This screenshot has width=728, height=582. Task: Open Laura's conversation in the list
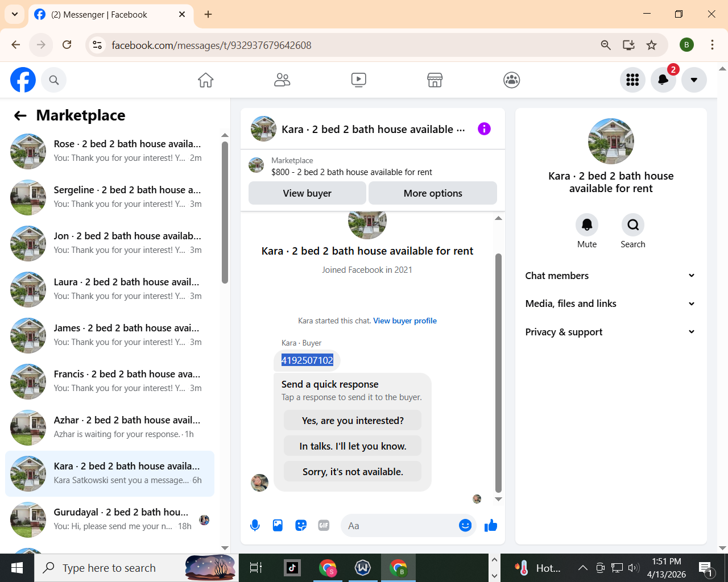[x=109, y=289]
